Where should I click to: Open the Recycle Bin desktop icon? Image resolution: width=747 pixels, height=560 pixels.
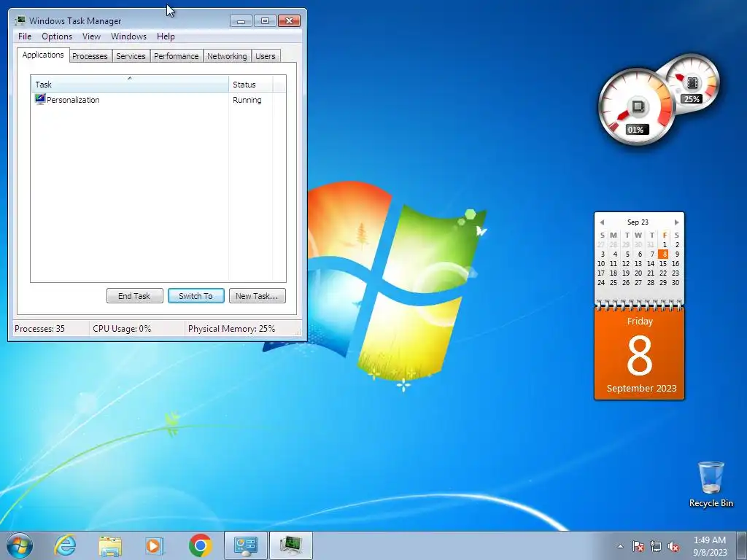[711, 484]
